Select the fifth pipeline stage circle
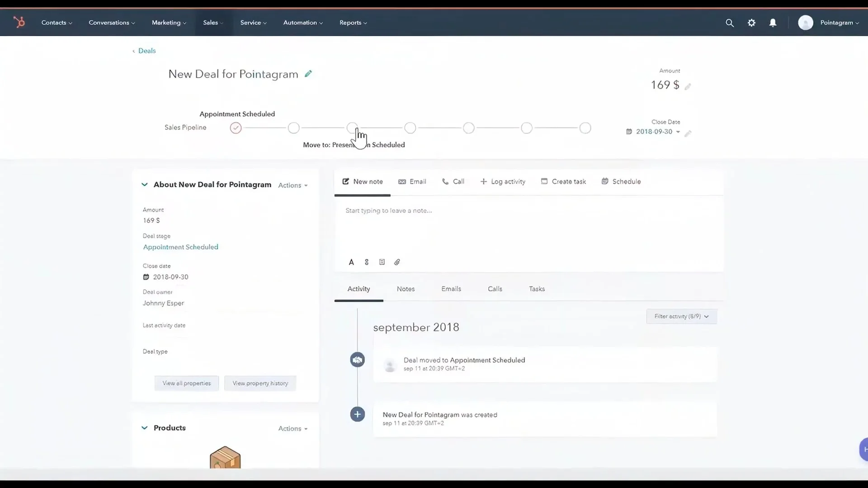 [x=469, y=128]
